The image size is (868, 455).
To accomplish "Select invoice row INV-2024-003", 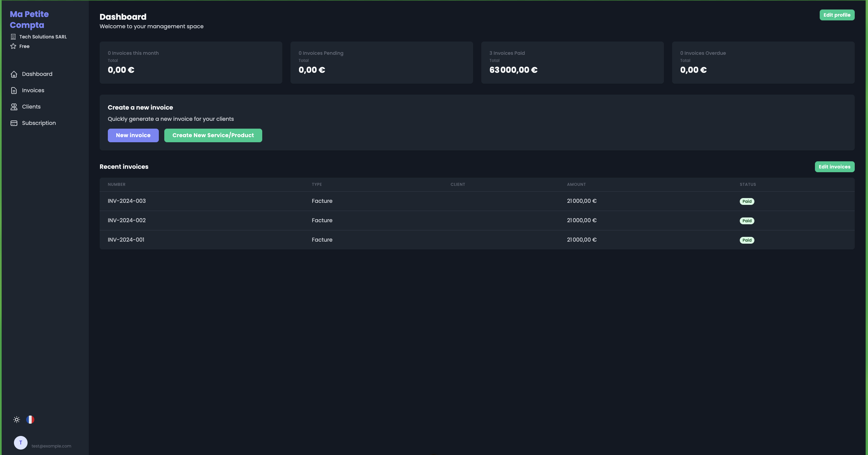I will coord(127,201).
